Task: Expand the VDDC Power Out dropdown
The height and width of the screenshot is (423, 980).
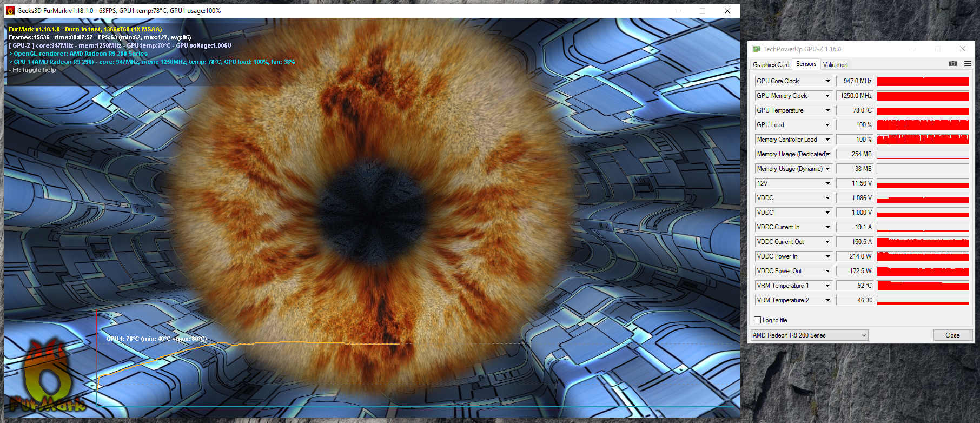Action: 827,271
